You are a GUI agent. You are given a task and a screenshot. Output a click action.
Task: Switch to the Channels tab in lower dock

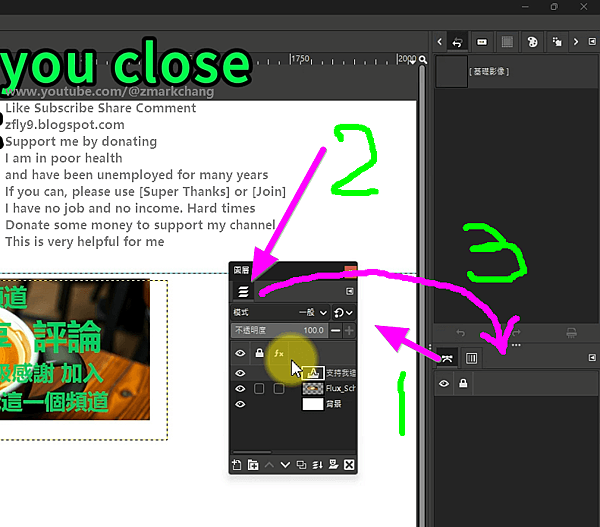471,358
